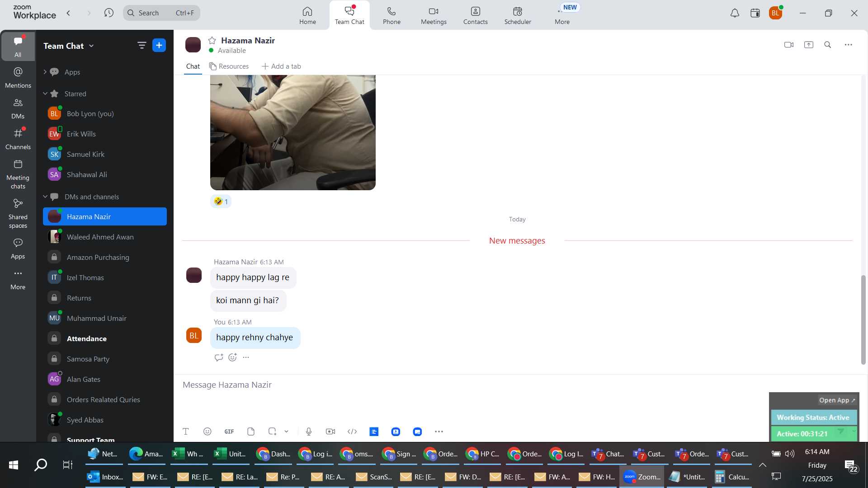Toggle text formatting in composer
The height and width of the screenshot is (488, 868).
185,432
